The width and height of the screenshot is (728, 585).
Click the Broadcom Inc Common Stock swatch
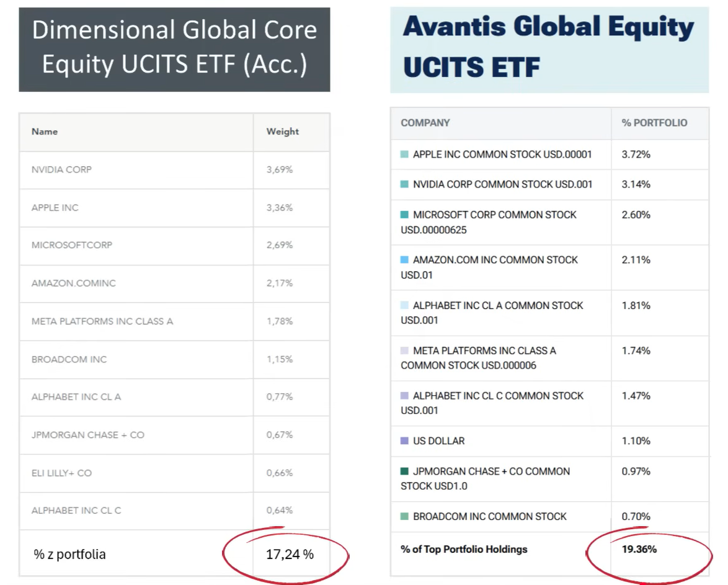point(404,516)
